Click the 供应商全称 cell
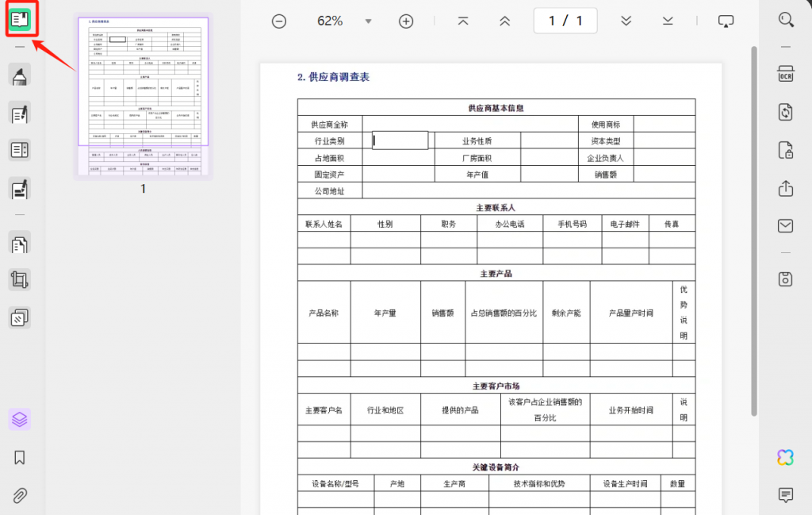 pyautogui.click(x=330, y=125)
